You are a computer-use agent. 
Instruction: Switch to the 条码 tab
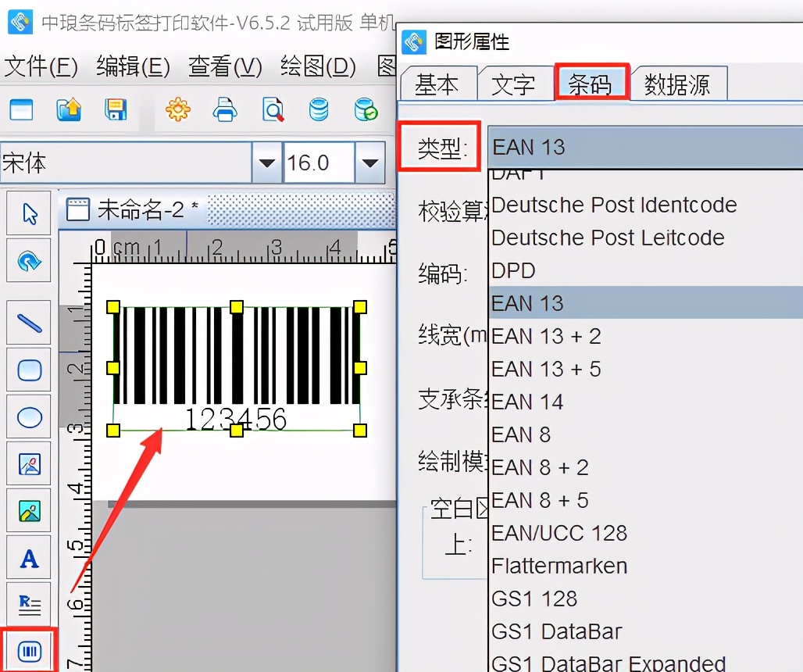point(591,82)
